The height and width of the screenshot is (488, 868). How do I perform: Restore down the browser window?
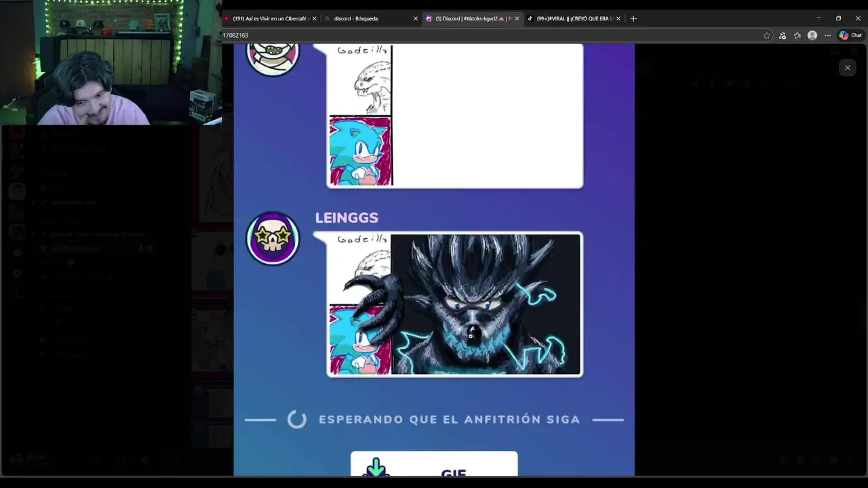click(x=838, y=18)
